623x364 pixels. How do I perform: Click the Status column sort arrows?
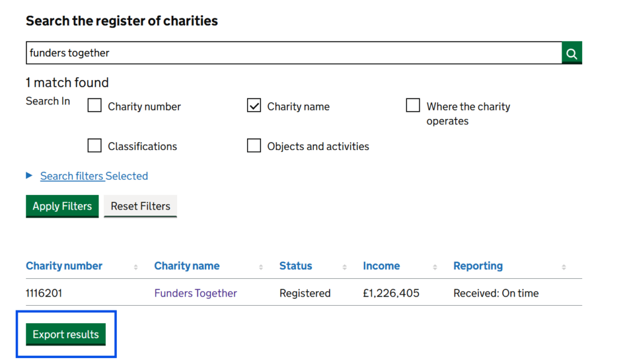344,267
